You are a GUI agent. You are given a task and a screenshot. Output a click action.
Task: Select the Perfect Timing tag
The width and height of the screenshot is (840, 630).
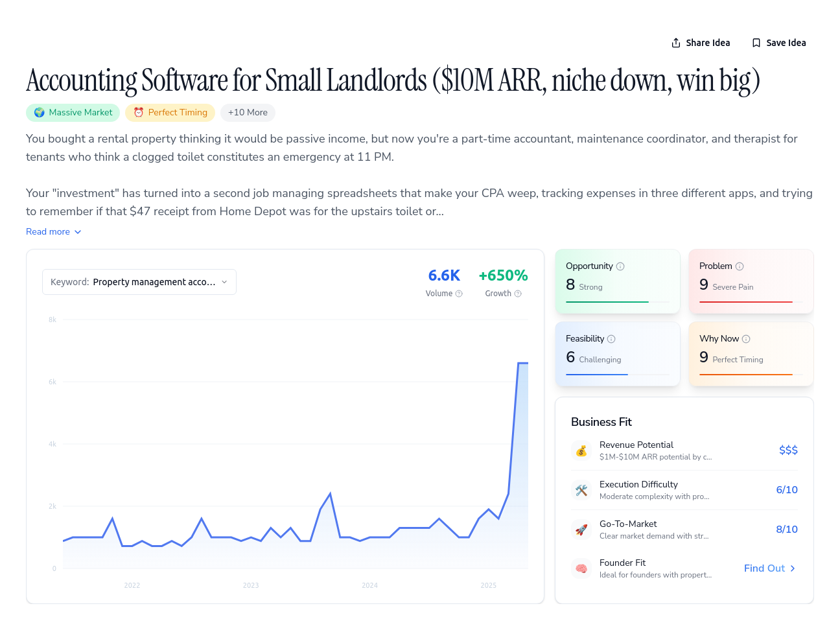click(x=170, y=113)
